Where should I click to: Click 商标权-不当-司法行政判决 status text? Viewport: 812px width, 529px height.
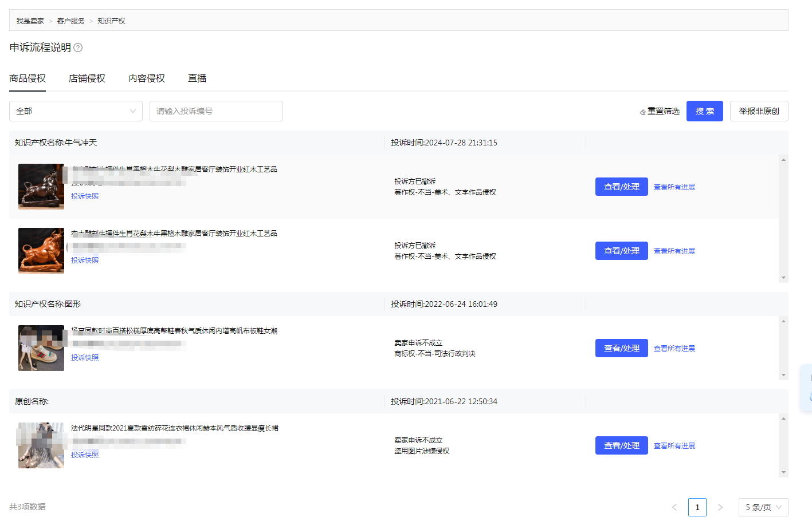(435, 354)
